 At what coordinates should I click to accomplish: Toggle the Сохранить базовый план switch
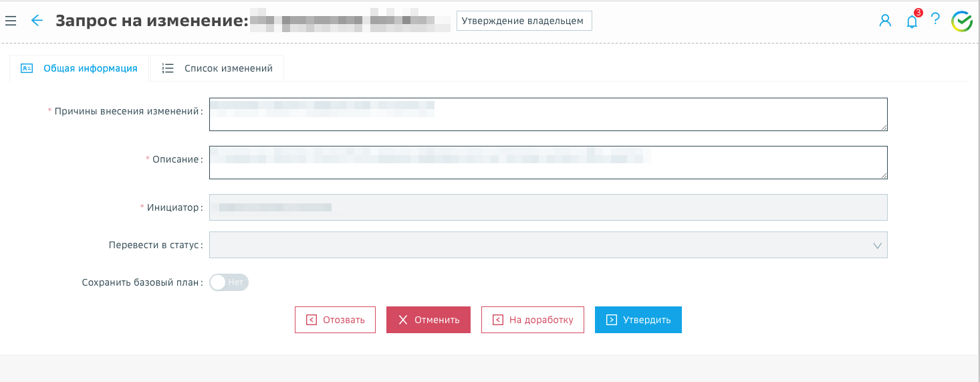(229, 282)
